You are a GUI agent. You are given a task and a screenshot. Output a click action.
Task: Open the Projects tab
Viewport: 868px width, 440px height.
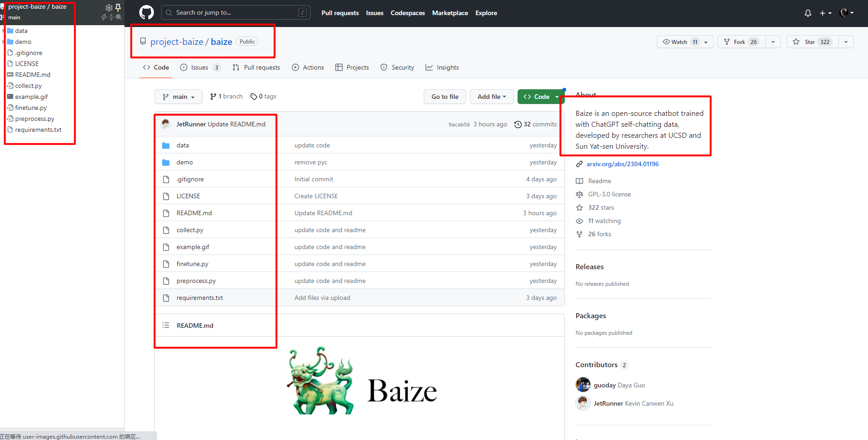(x=352, y=67)
